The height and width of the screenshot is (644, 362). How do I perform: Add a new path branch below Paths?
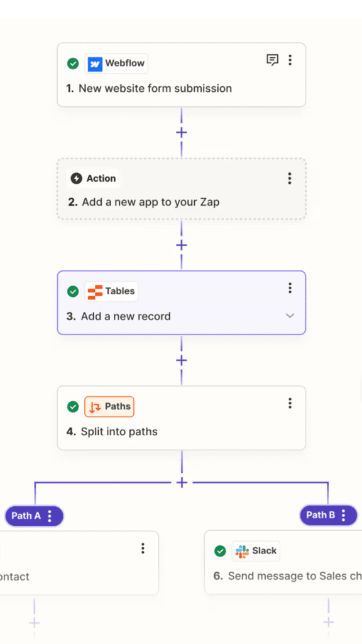pyautogui.click(x=182, y=482)
